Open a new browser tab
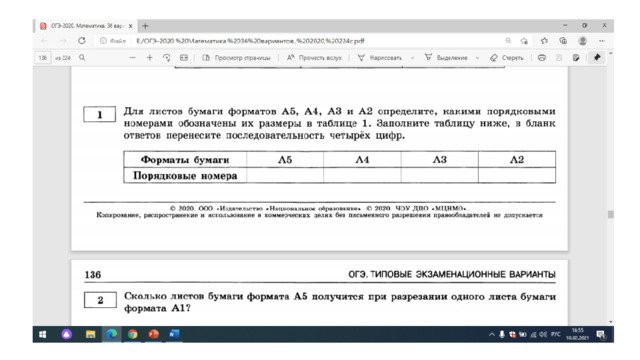The height and width of the screenshot is (360, 640). pos(145,26)
